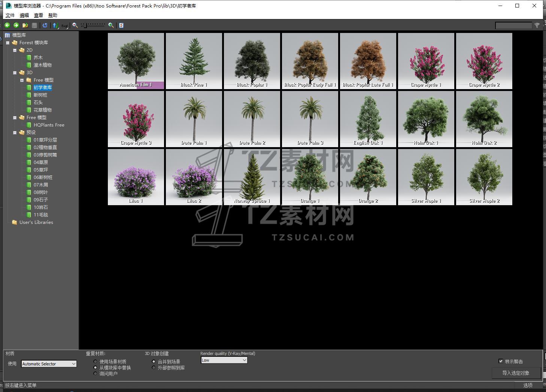Click the 导入选定对象 button
The width and height of the screenshot is (546, 392).
point(516,373)
